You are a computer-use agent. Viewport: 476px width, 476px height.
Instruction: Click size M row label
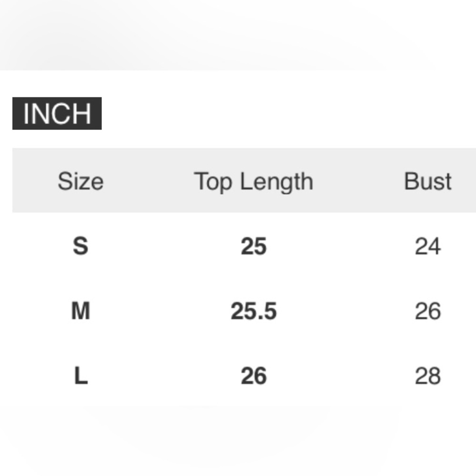(81, 310)
